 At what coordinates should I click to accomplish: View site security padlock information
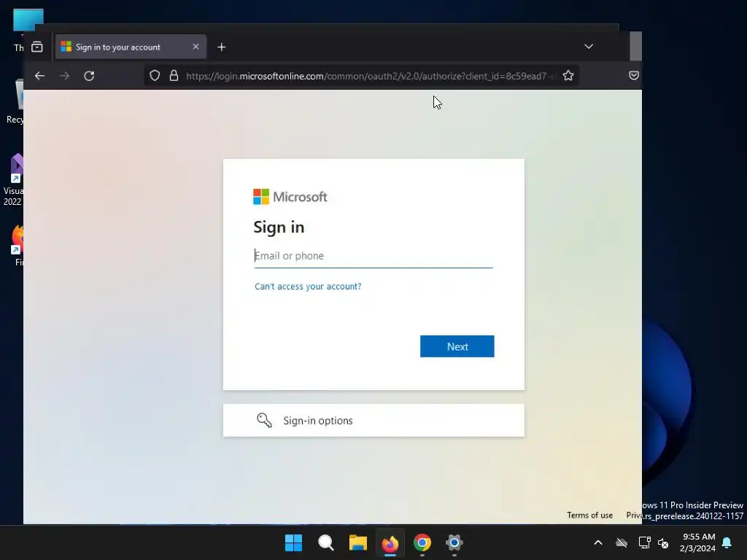pos(174,76)
